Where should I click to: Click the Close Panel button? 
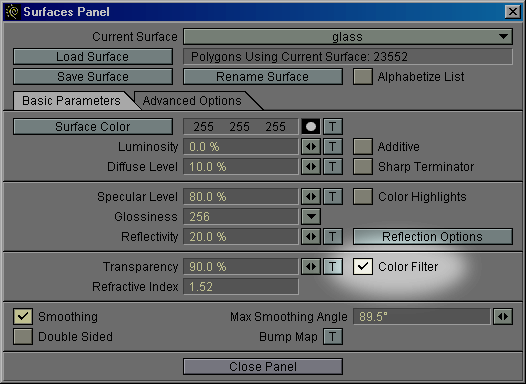pos(263,367)
